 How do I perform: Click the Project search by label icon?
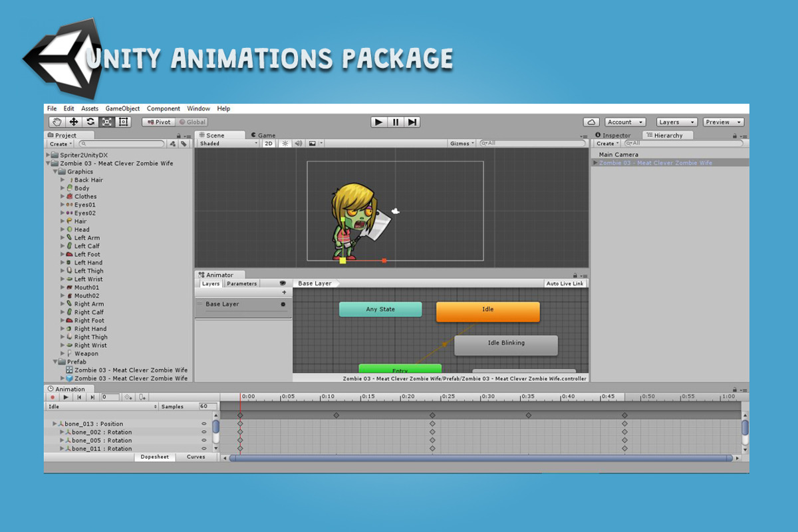tap(184, 144)
